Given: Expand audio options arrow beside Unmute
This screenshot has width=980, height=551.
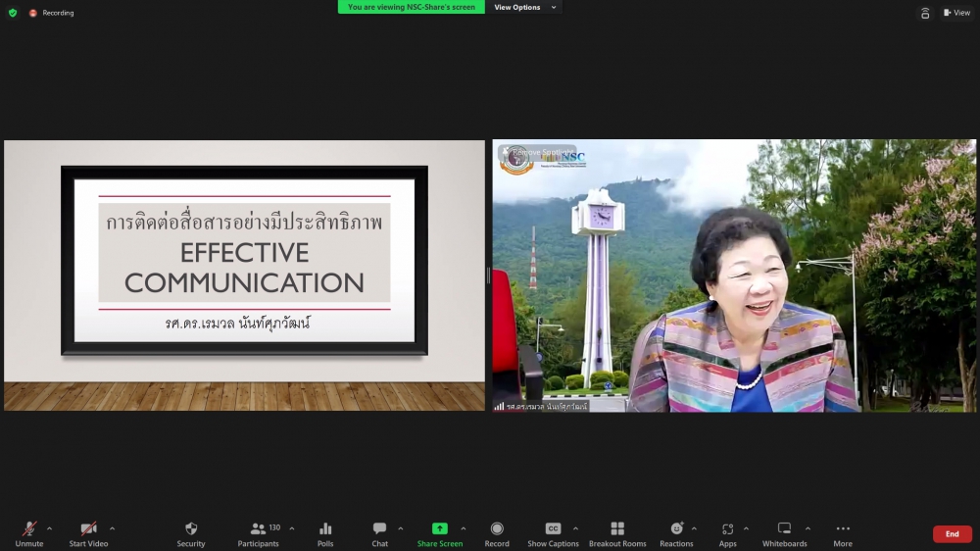Looking at the screenshot, I should 50,528.
